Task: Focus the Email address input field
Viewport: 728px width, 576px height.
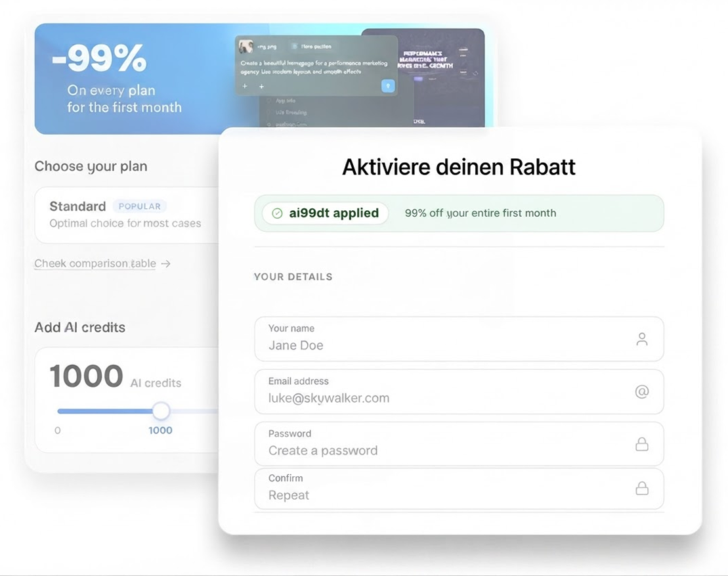Action: click(x=459, y=391)
